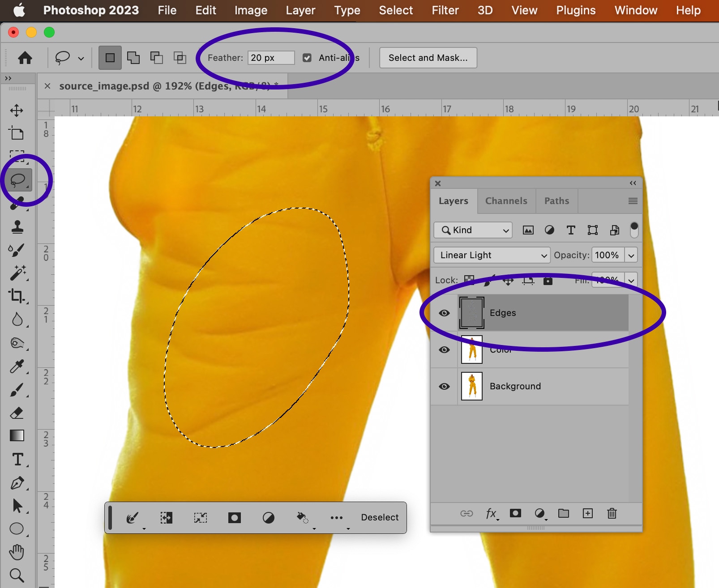
Task: Toggle the Anti-alias checkbox
Action: [x=307, y=58]
